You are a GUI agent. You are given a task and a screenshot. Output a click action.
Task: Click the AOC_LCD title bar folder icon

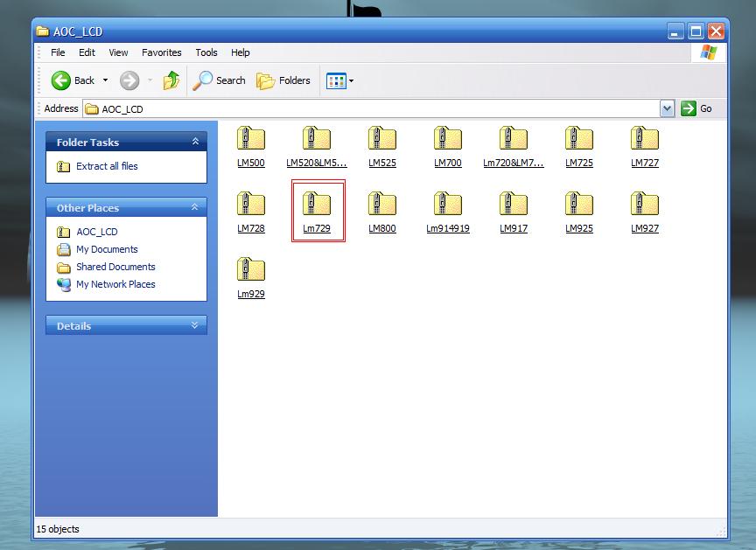[43, 31]
